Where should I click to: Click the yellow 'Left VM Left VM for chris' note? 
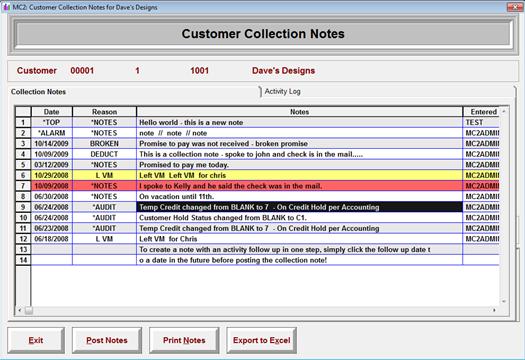click(x=299, y=175)
